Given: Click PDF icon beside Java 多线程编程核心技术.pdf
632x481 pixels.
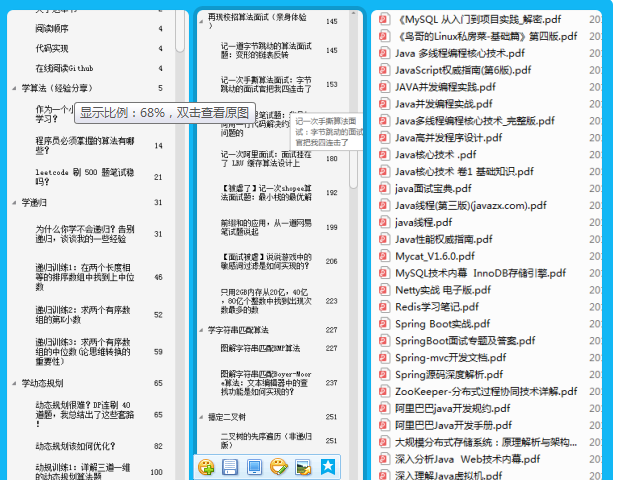Looking at the screenshot, I should [385, 53].
